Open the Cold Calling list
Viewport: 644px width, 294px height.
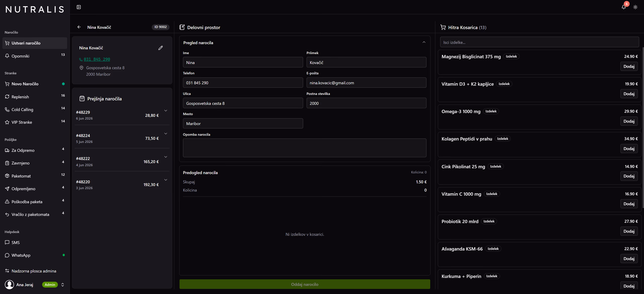(35, 109)
